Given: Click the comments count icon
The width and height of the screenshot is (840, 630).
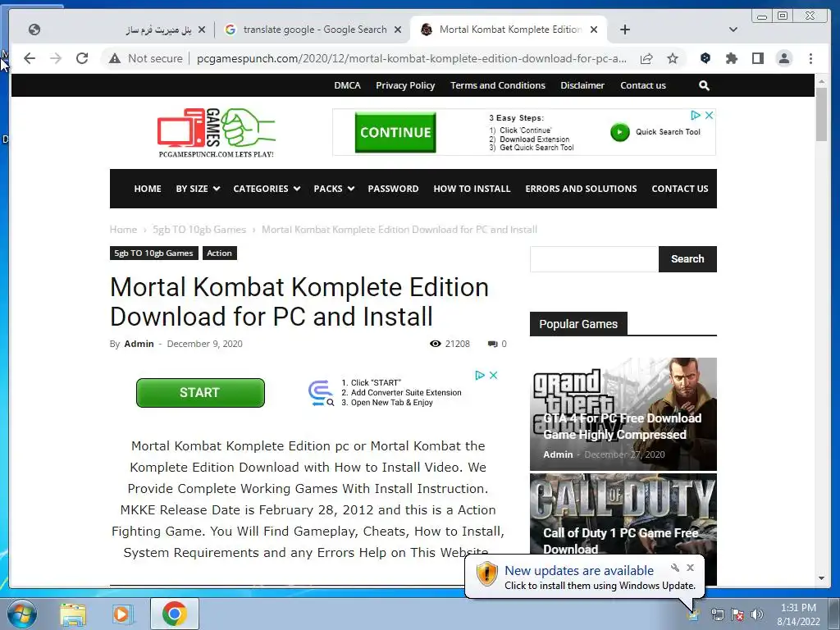Looking at the screenshot, I should (x=492, y=344).
